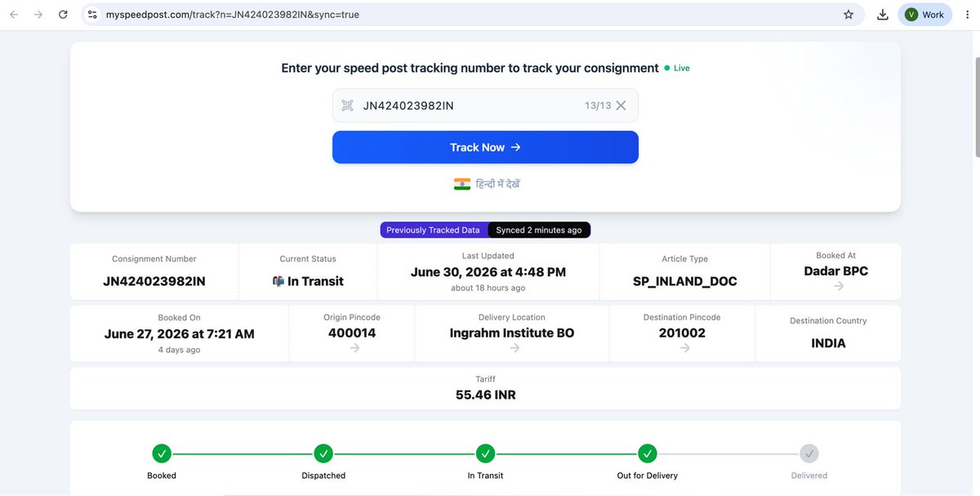Reload the current page
Screen dimensions: 980x496
coord(63,15)
